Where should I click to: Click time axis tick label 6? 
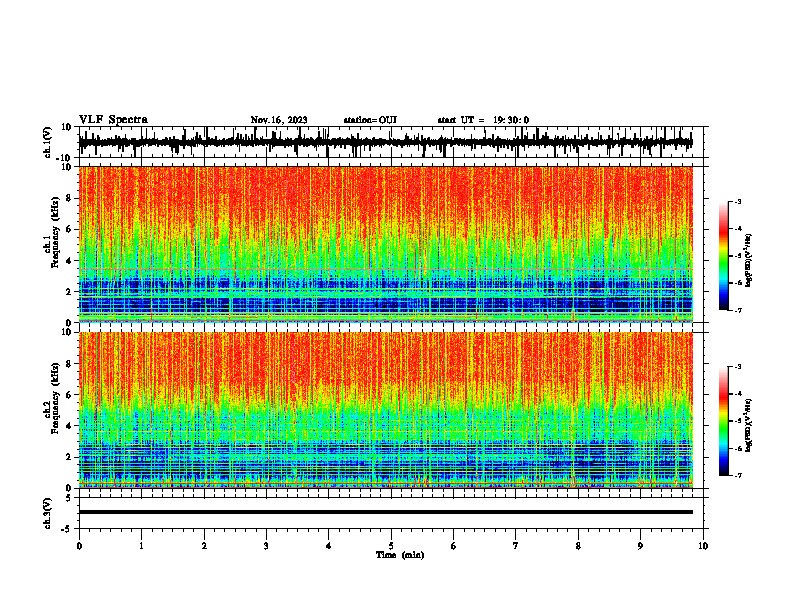454,546
